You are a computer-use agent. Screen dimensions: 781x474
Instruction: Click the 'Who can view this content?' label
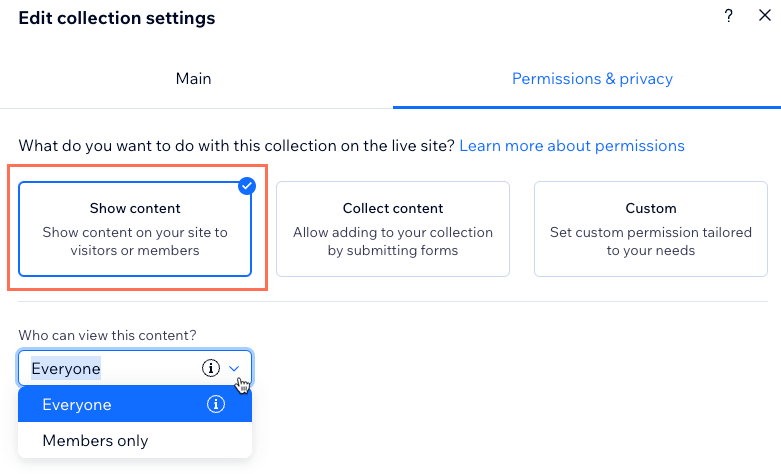108,335
